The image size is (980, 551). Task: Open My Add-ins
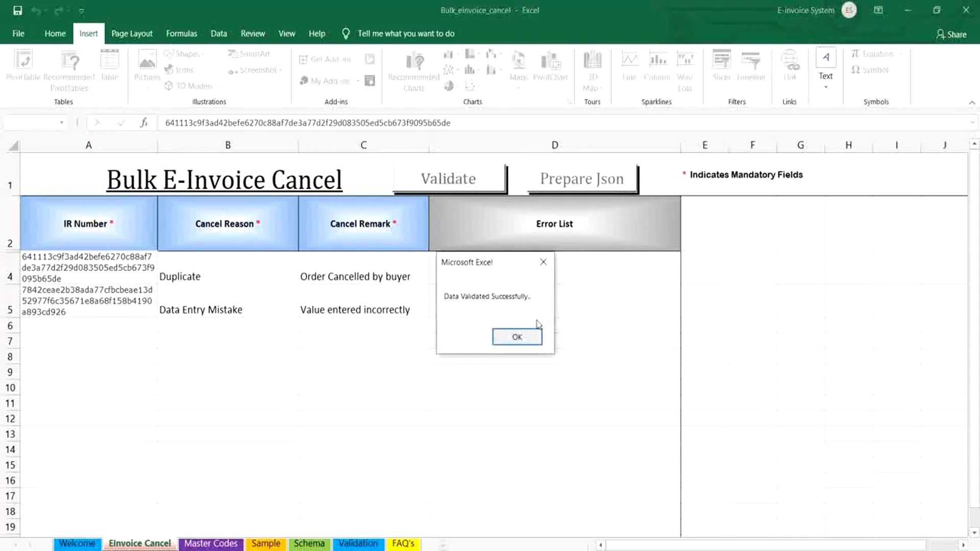[329, 81]
